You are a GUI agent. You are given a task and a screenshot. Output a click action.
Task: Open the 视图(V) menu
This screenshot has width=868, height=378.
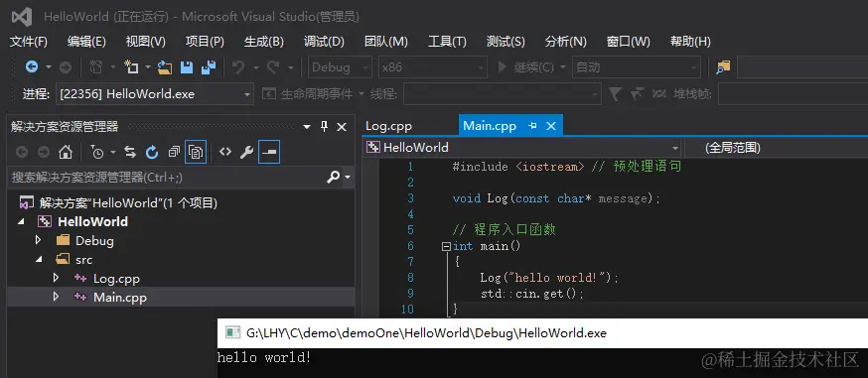click(x=146, y=42)
